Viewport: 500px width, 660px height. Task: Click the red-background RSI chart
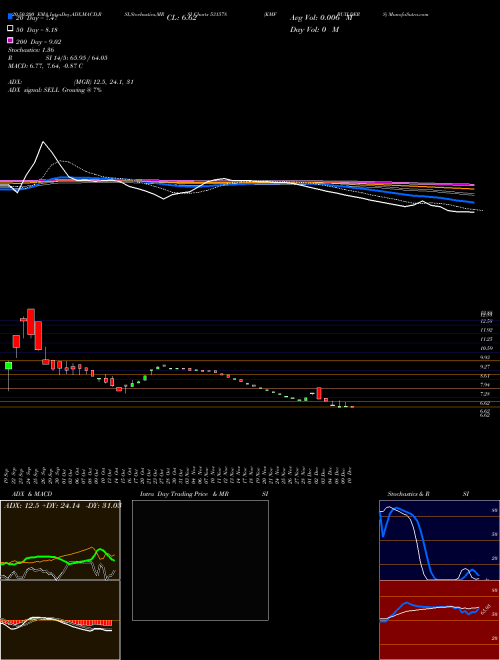pos(439,620)
